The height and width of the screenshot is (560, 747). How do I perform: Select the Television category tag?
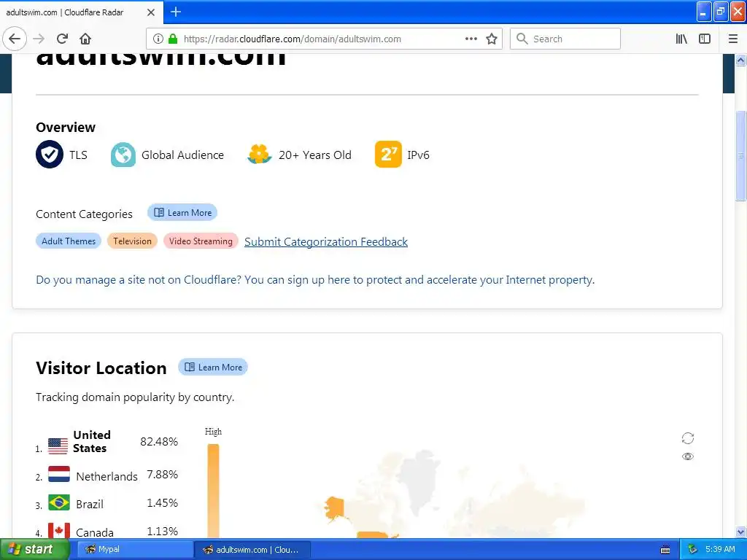(132, 241)
